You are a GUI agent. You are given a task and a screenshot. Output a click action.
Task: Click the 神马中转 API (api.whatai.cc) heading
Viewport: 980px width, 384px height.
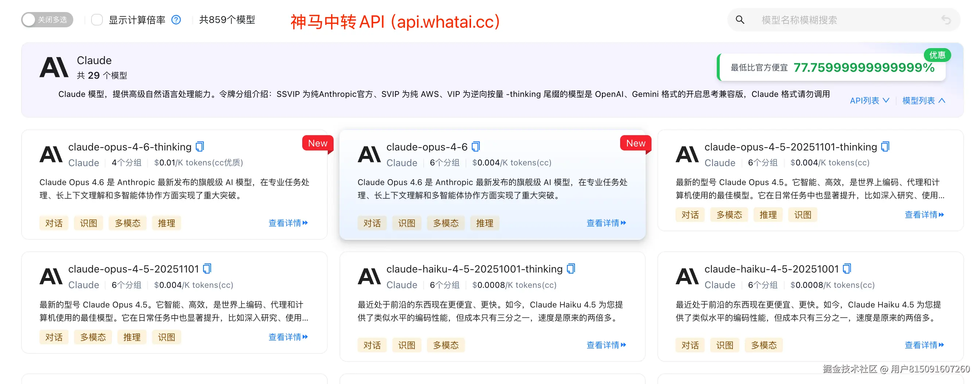point(395,21)
